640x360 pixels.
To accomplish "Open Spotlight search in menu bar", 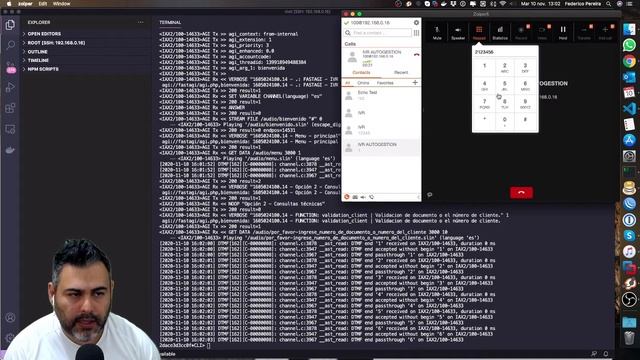I will [x=609, y=4].
